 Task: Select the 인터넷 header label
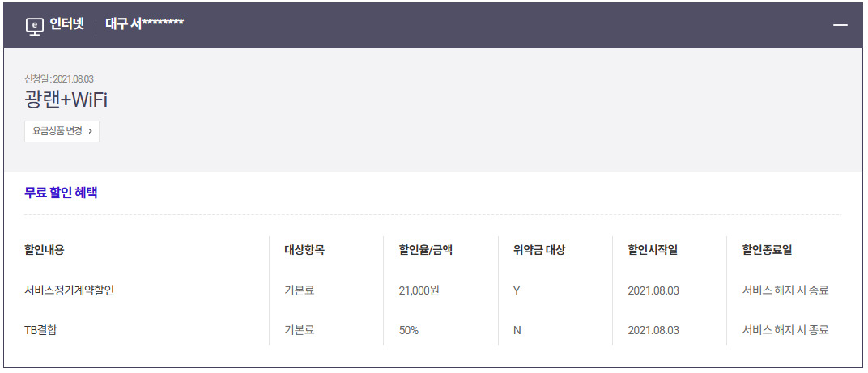coord(67,25)
